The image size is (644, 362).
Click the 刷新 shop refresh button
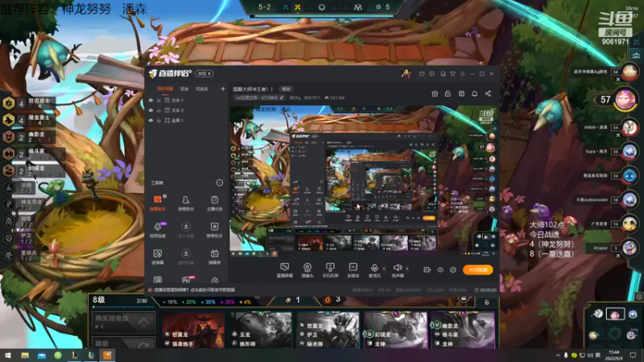point(124,343)
